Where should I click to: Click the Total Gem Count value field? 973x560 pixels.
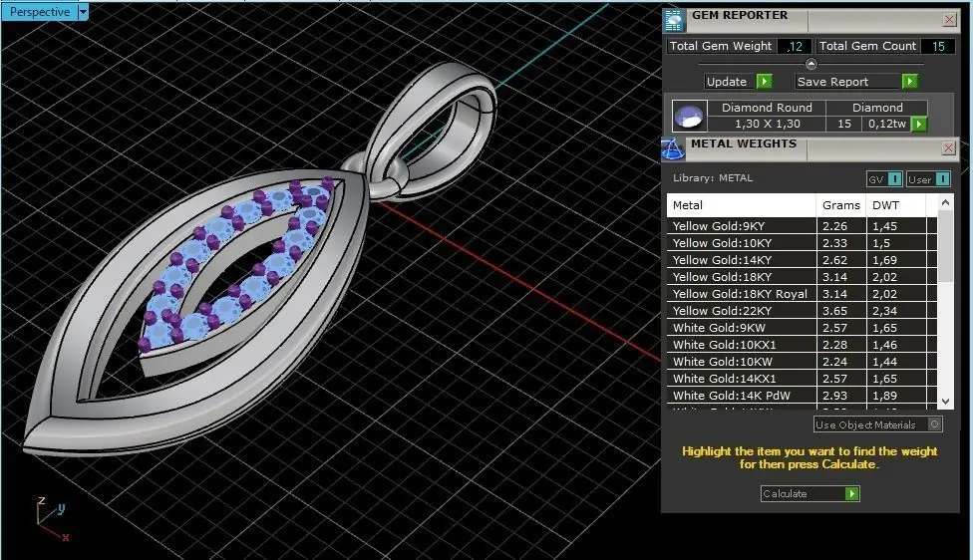pyautogui.click(x=938, y=47)
